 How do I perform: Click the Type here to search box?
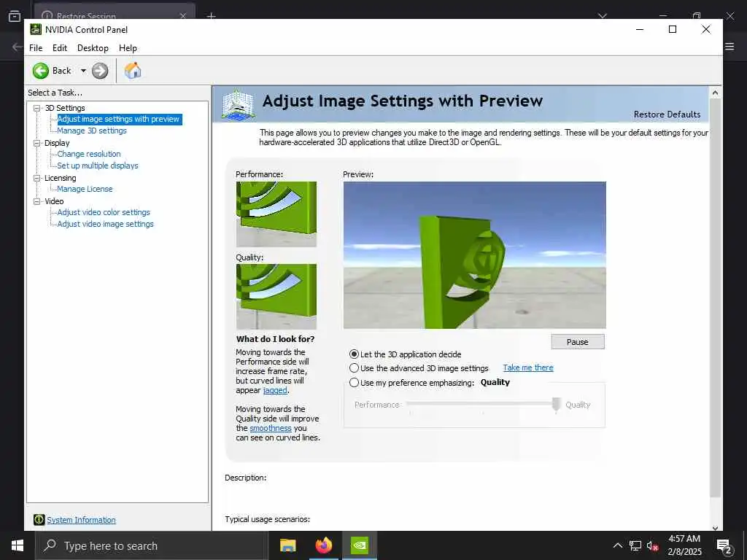[x=152, y=545]
